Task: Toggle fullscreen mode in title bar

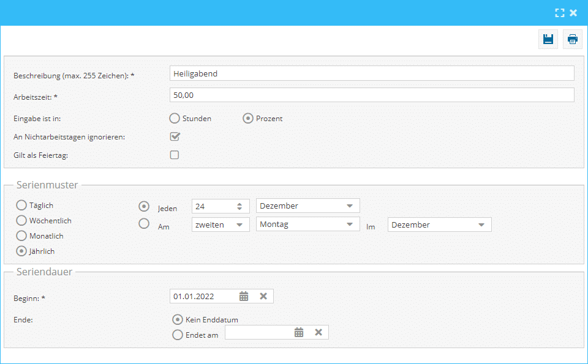Action: coord(559,12)
